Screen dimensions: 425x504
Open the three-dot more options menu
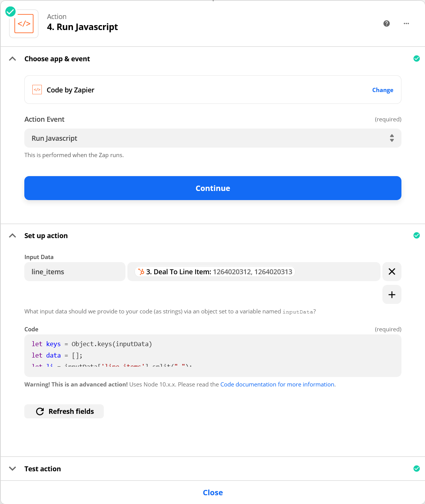[406, 24]
